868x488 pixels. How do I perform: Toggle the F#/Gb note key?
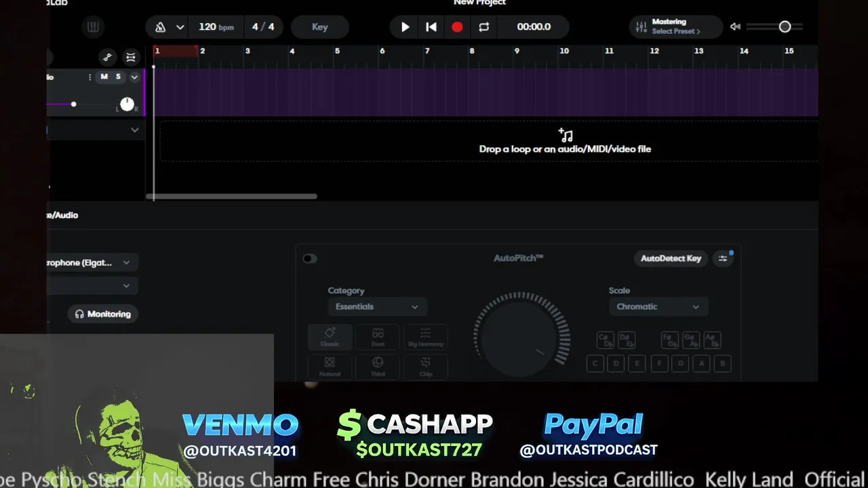click(x=670, y=340)
